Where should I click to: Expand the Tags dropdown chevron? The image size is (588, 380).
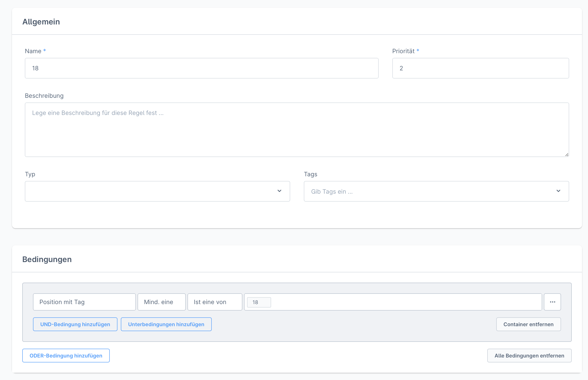(558, 191)
